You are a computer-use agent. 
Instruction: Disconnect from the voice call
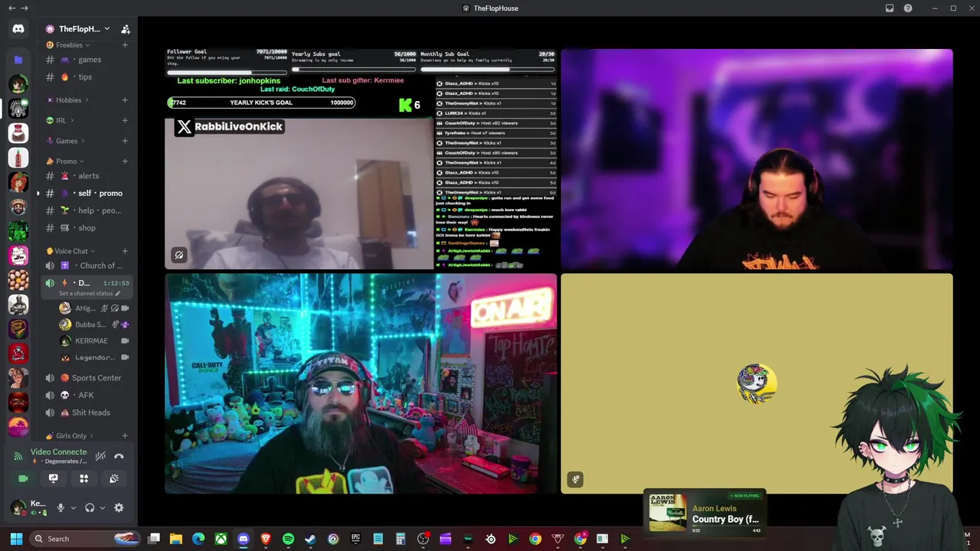click(x=119, y=456)
